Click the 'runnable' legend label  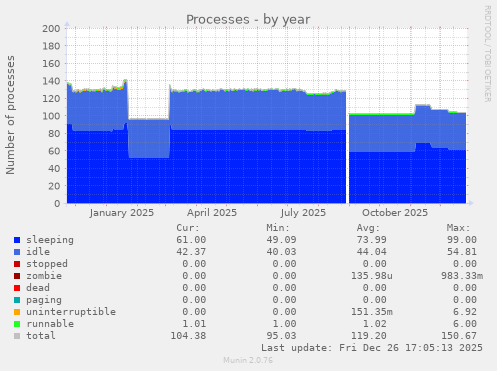50,324
